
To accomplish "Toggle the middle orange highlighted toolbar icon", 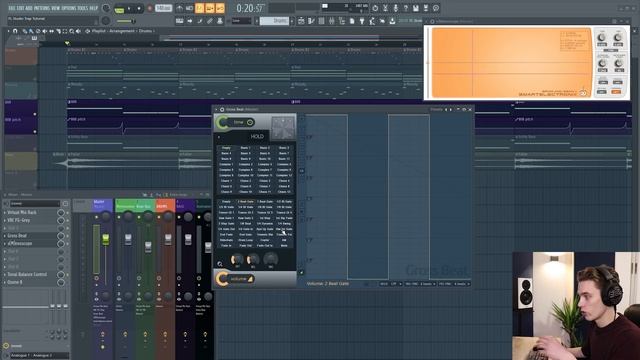I will tap(210, 8).
